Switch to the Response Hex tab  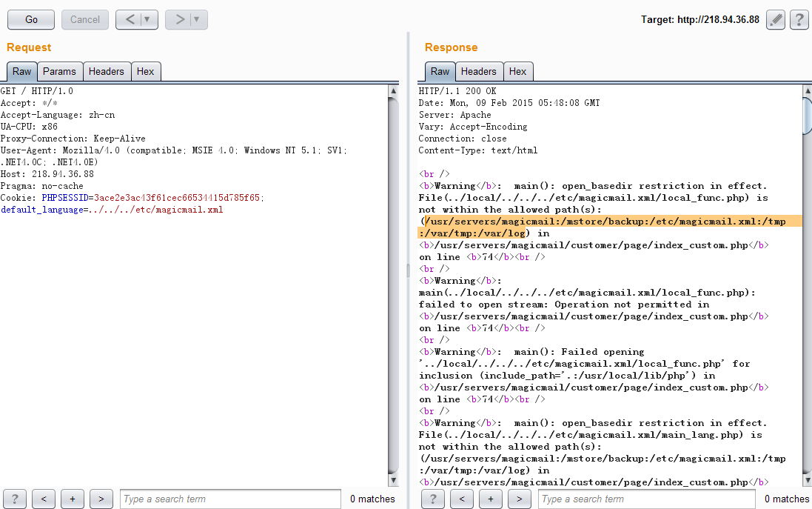518,72
